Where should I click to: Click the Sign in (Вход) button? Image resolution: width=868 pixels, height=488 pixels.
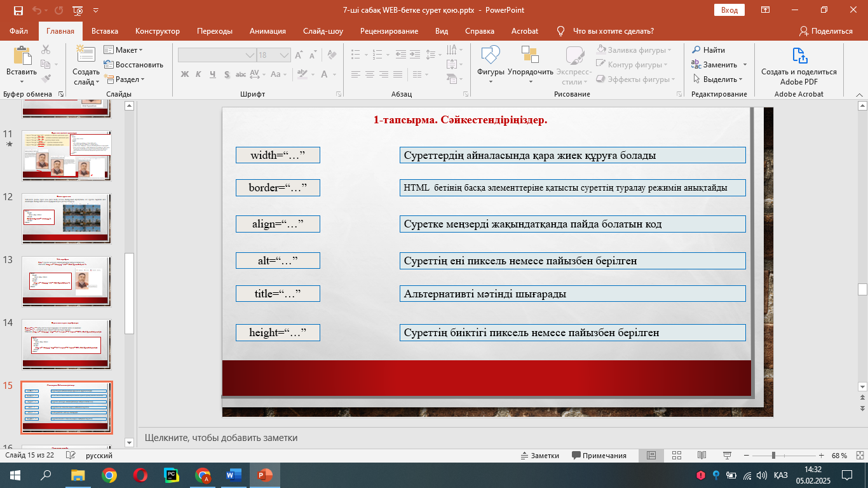coord(729,10)
